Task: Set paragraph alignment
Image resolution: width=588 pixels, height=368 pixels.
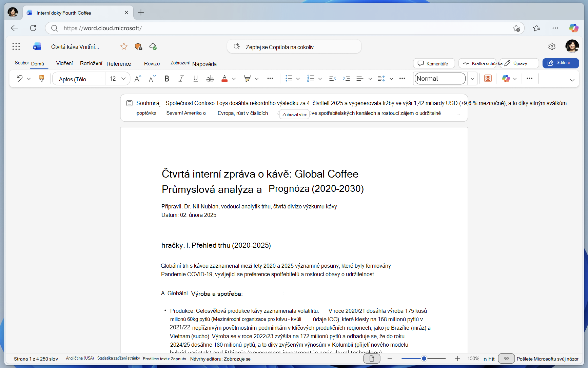Action: click(360, 79)
